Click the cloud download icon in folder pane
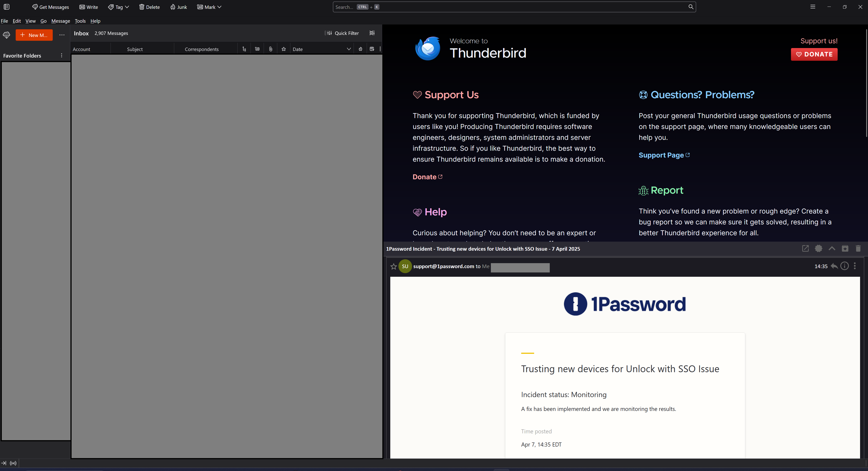 pyautogui.click(x=6, y=35)
